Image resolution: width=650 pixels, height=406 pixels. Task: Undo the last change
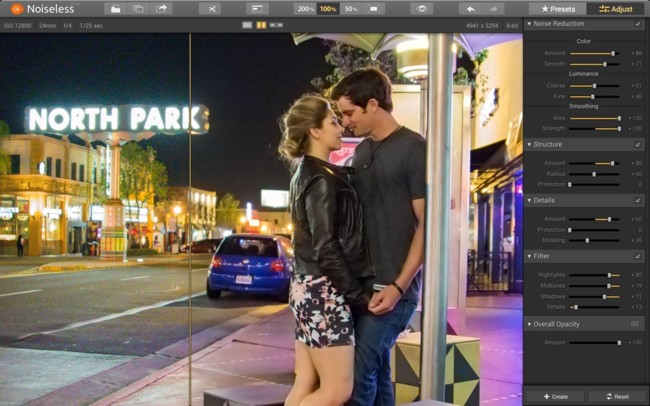coord(471,9)
